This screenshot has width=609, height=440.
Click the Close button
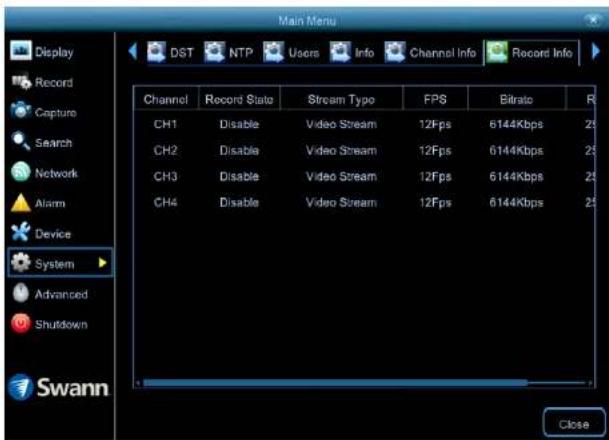(574, 424)
